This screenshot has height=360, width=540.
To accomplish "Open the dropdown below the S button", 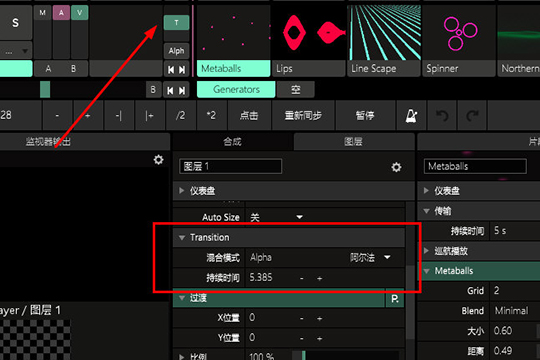I will coord(16,51).
